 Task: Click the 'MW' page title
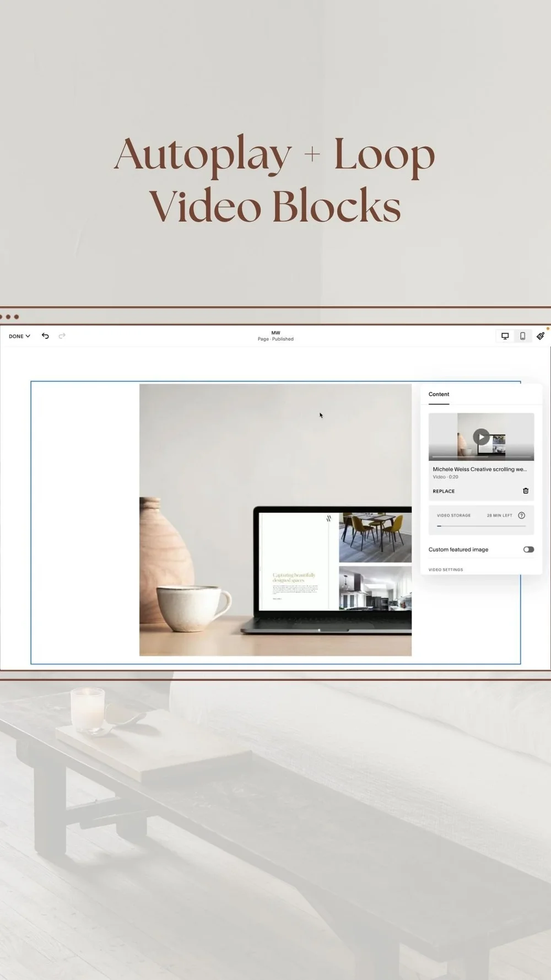click(275, 333)
